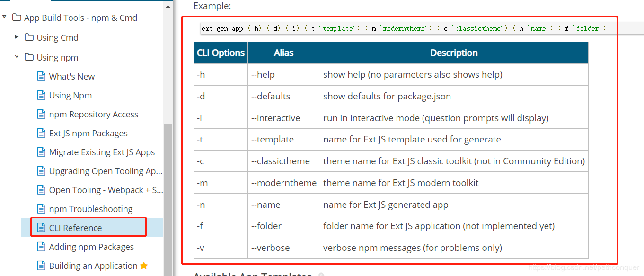The width and height of the screenshot is (644, 276).
Task: Open Building an Application page
Action: pos(93,266)
